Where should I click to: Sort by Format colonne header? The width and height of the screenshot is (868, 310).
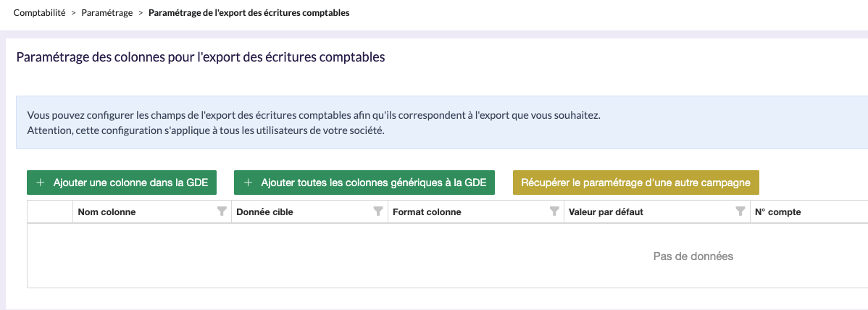(427, 212)
